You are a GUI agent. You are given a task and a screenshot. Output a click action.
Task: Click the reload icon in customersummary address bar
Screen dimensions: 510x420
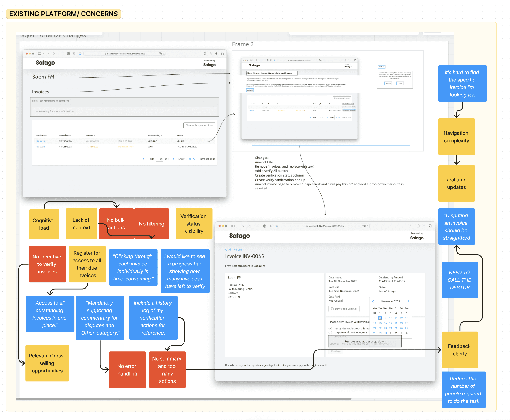[164, 54]
